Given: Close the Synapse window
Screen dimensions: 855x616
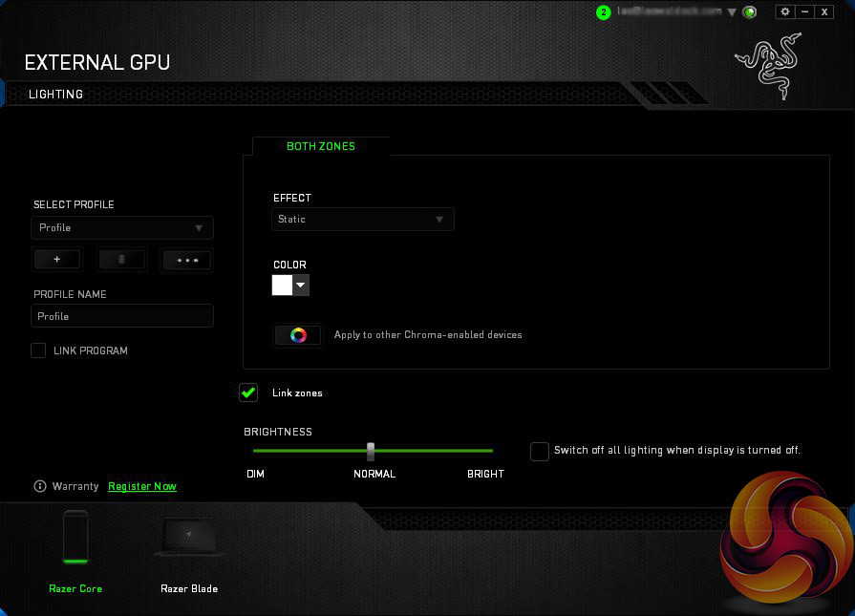Looking at the screenshot, I should pos(824,11).
